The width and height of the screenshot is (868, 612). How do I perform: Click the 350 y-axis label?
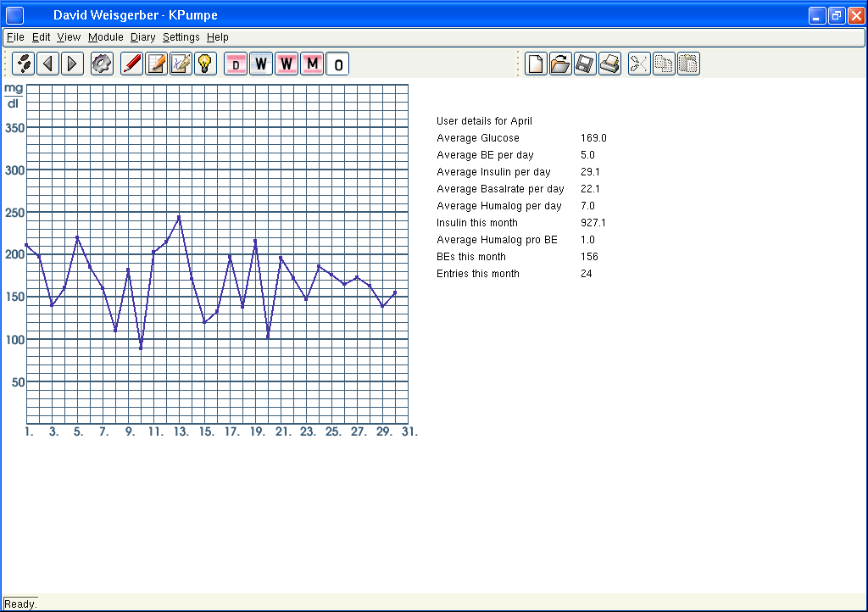[15, 128]
